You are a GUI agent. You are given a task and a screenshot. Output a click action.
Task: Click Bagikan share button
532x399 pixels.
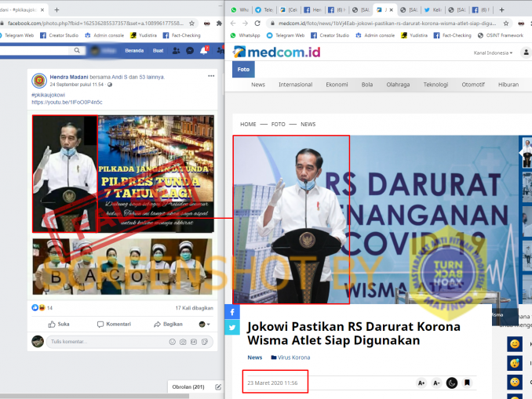pos(168,324)
